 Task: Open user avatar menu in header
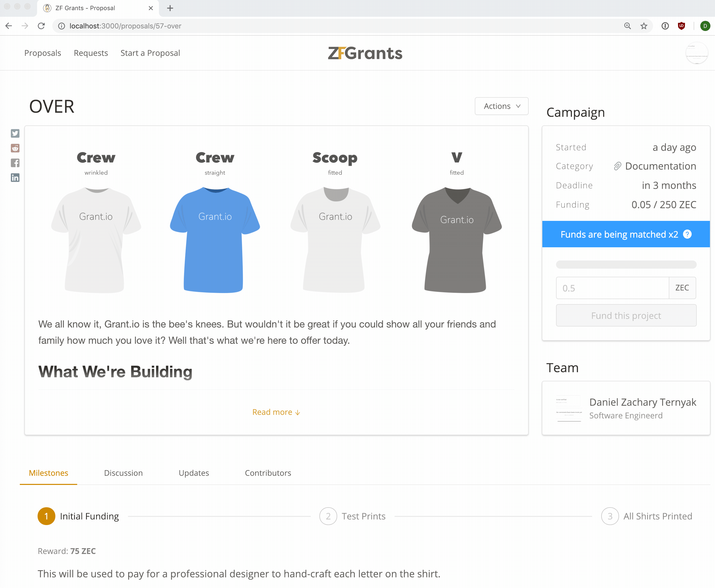point(696,53)
